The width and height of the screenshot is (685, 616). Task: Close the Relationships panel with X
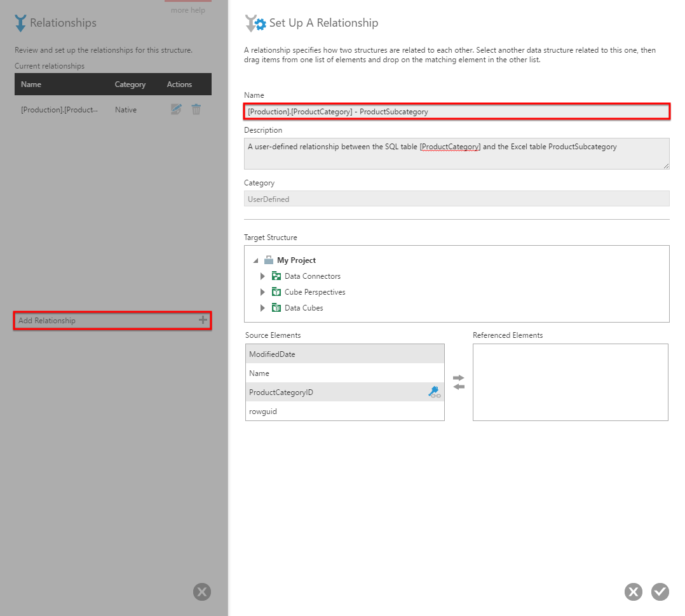(202, 592)
